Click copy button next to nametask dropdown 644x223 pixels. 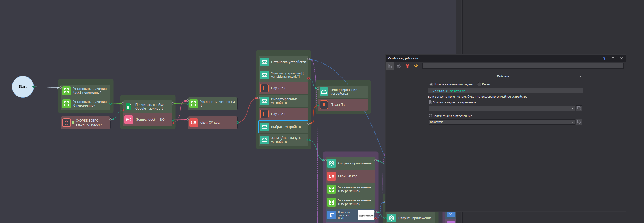click(579, 122)
